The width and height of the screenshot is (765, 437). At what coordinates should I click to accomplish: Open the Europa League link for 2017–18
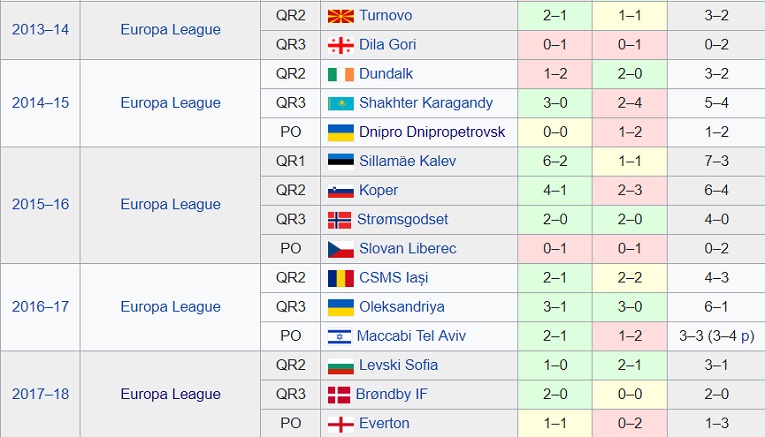point(170,394)
